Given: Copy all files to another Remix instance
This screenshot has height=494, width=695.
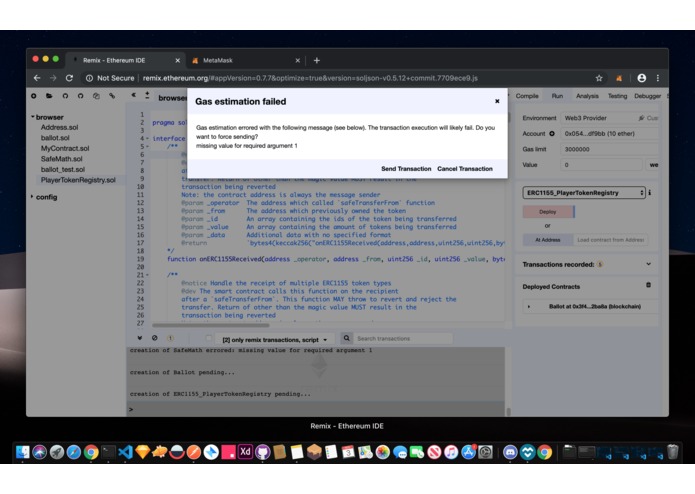Looking at the screenshot, I should point(96,96).
